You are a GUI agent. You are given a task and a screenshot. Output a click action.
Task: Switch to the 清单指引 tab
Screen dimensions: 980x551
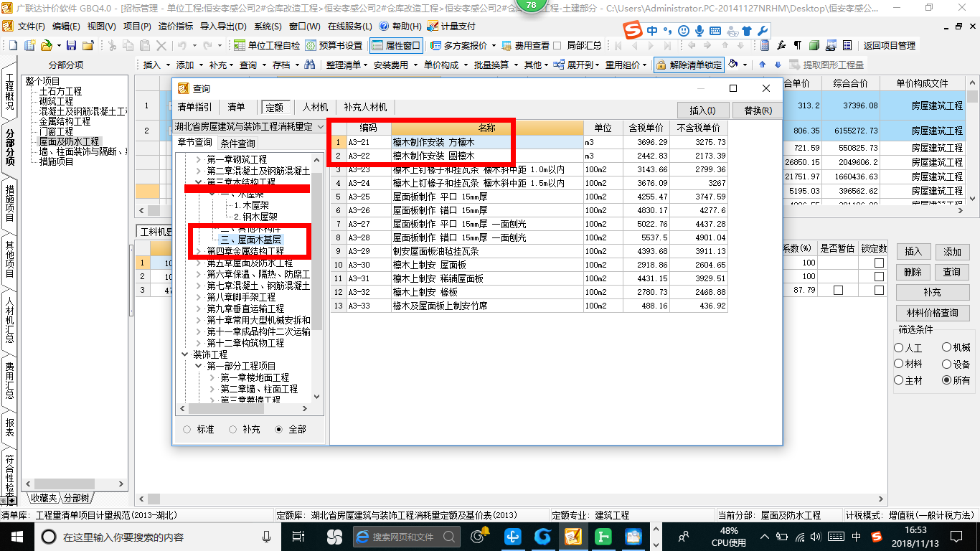(195, 107)
